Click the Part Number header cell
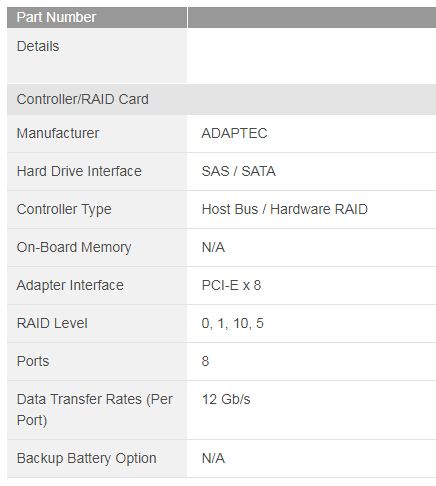The height and width of the screenshot is (486, 436). click(97, 17)
